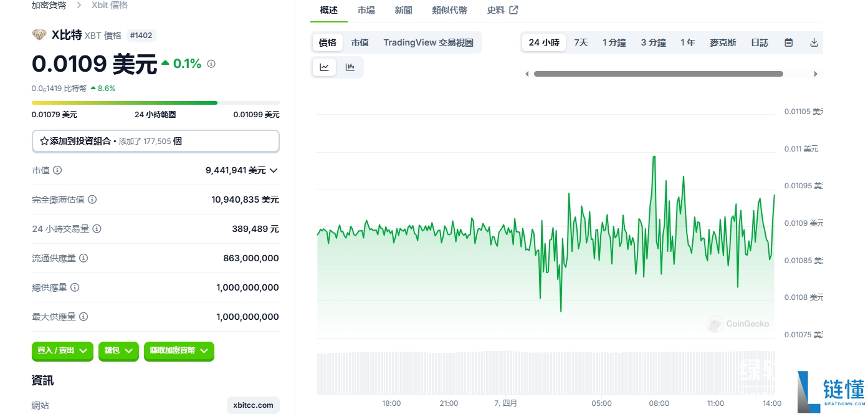Click 添加到投資組合 button

tap(156, 142)
